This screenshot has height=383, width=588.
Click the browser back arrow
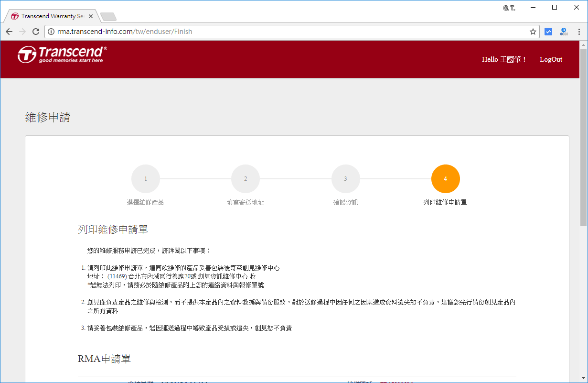point(9,32)
